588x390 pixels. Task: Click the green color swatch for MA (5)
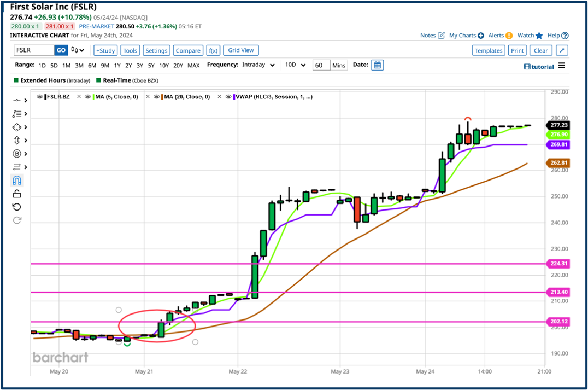click(x=94, y=97)
